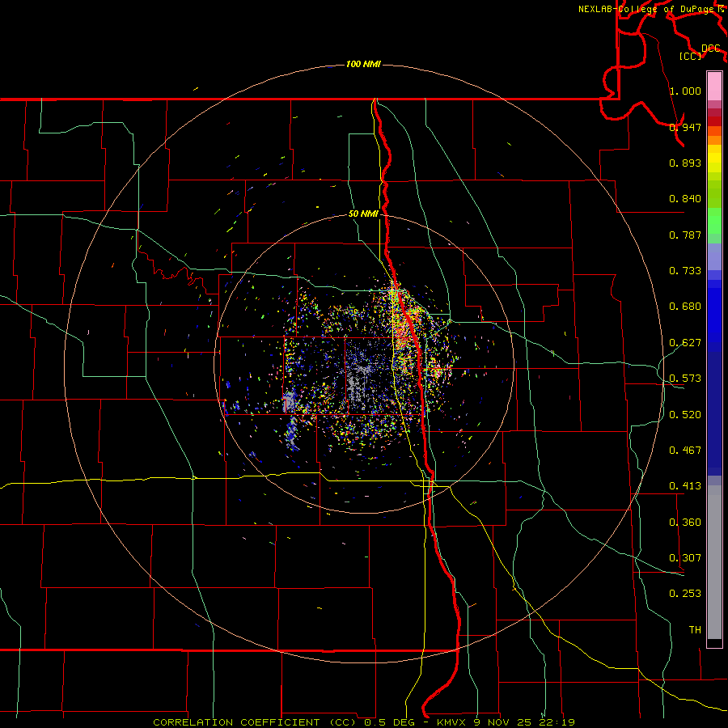The width and height of the screenshot is (728, 728).
Task: Pick the pink swatch at the top of the color bar
Action: coord(714,87)
